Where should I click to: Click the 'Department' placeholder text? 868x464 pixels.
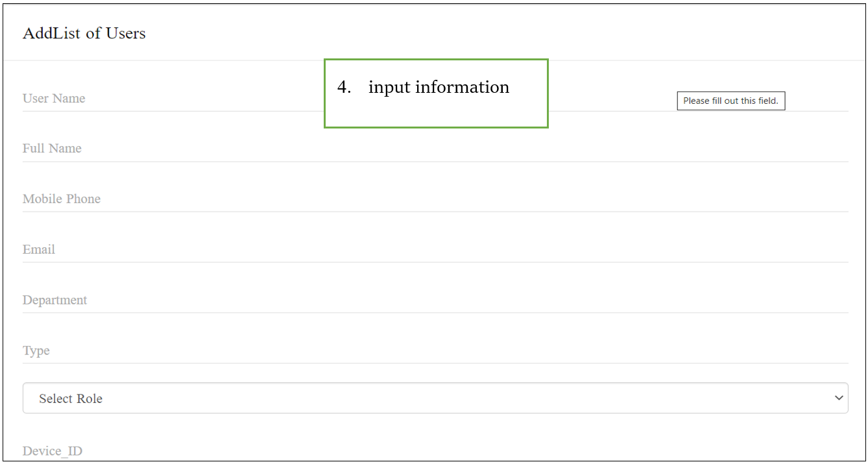[54, 300]
